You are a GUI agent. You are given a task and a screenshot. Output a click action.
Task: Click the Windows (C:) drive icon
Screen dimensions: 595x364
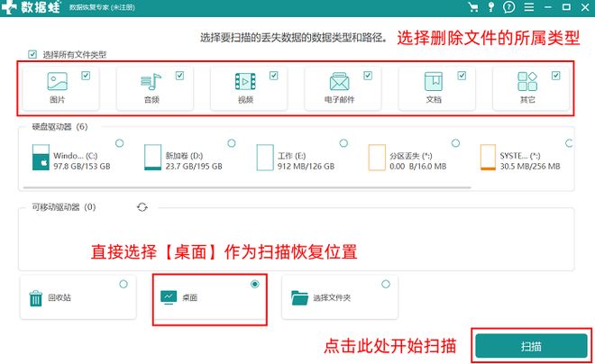point(41,158)
